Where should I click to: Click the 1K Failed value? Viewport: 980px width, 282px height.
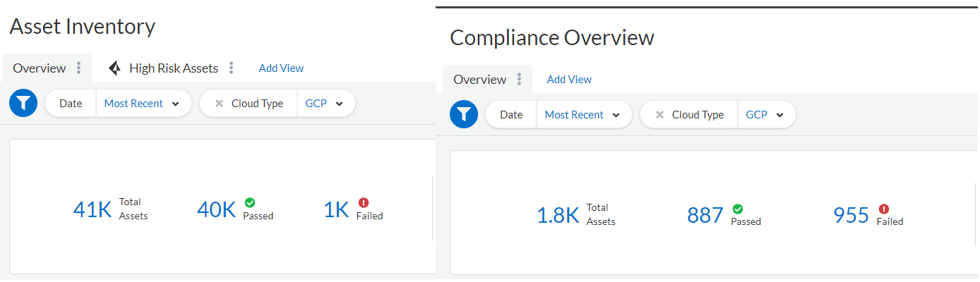pyautogui.click(x=336, y=209)
